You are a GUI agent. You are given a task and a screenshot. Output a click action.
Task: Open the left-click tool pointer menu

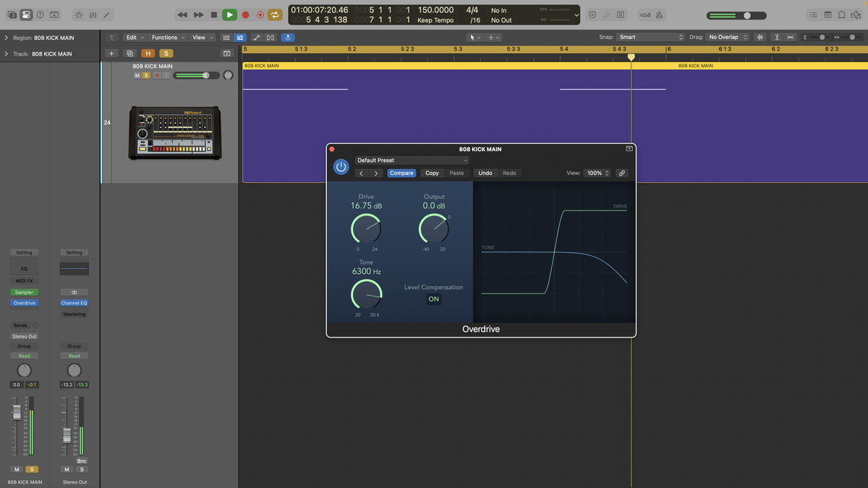point(475,38)
